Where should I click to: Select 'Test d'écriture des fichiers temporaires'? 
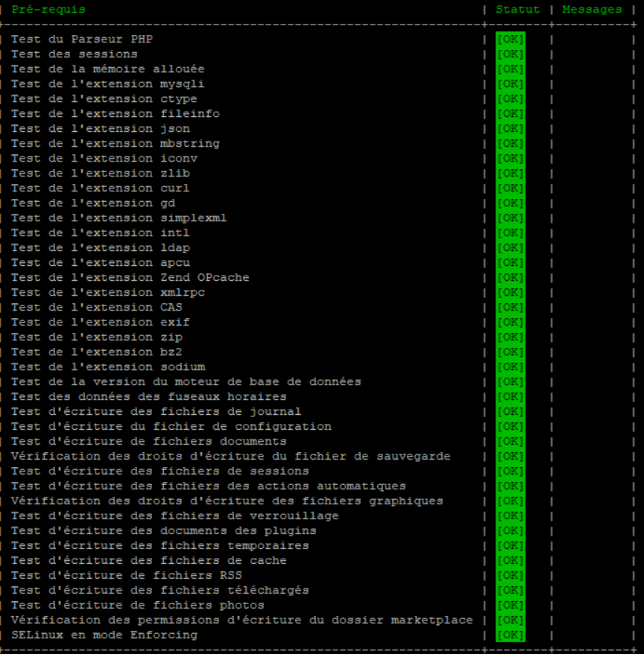coord(160,545)
